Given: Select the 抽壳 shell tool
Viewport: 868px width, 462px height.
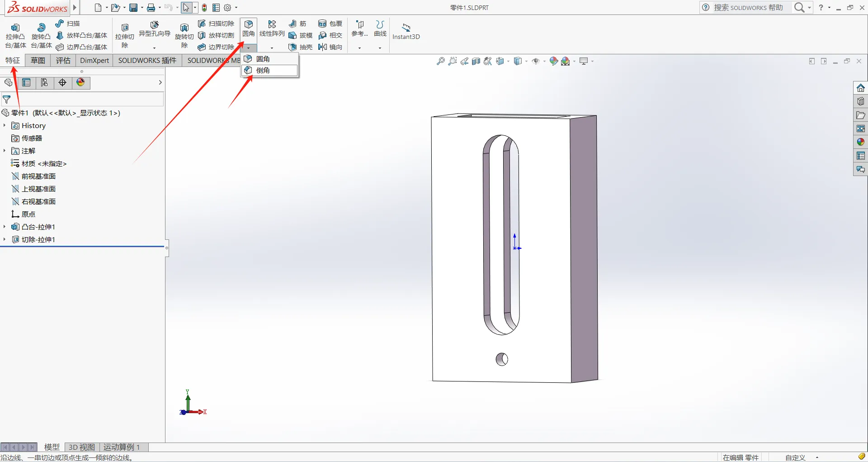Looking at the screenshot, I should point(301,47).
